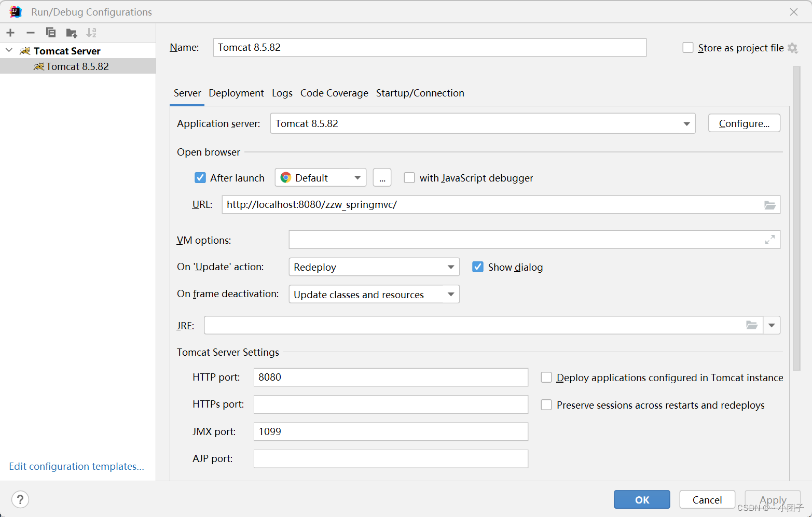The image size is (812, 517).
Task: Click the HTTPs port field
Action: coord(391,404)
